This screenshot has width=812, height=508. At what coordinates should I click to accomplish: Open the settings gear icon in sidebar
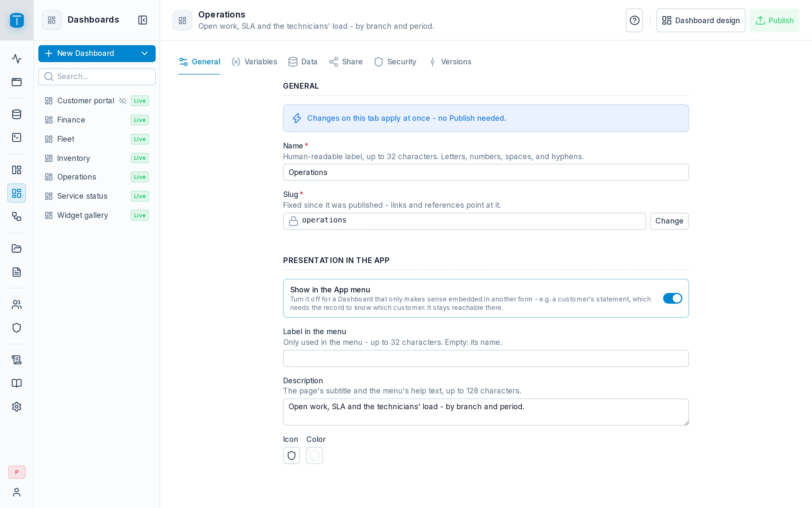(x=17, y=406)
